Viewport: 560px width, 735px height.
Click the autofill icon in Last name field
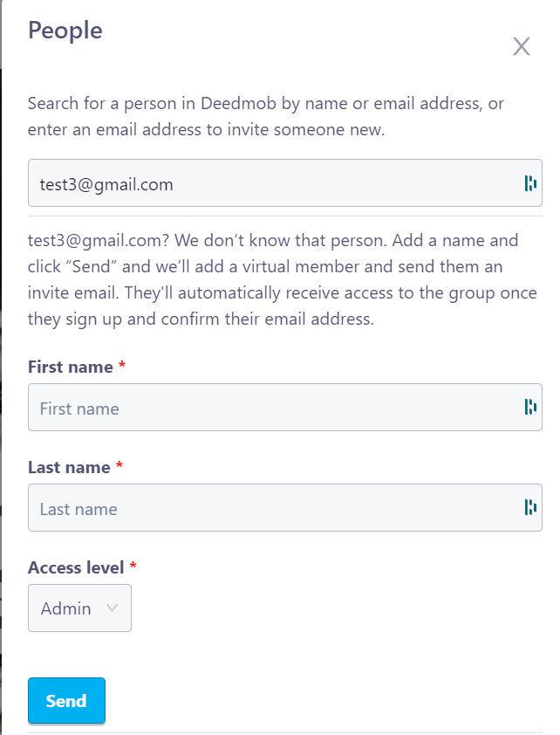point(529,507)
